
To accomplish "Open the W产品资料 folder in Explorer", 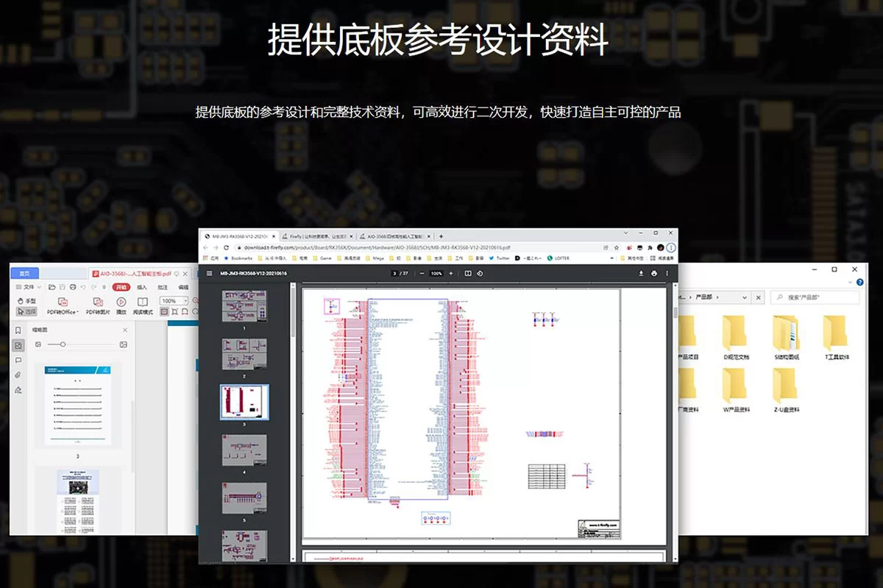I will click(x=736, y=390).
